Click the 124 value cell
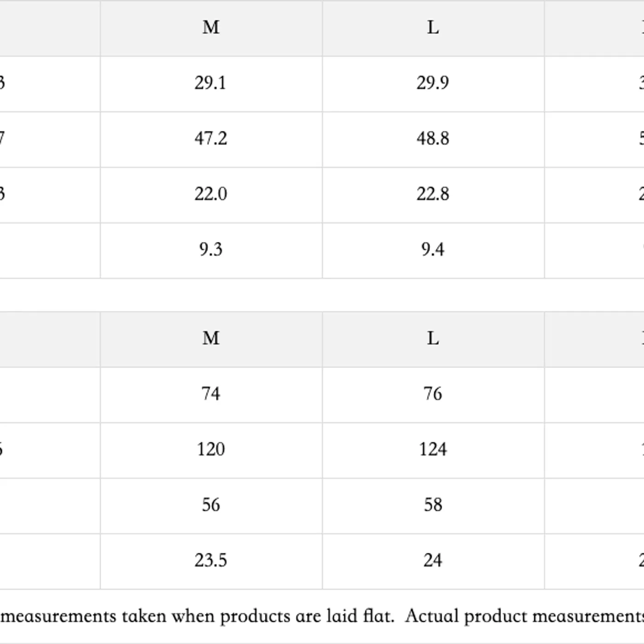This screenshot has height=644, width=644. [433, 450]
